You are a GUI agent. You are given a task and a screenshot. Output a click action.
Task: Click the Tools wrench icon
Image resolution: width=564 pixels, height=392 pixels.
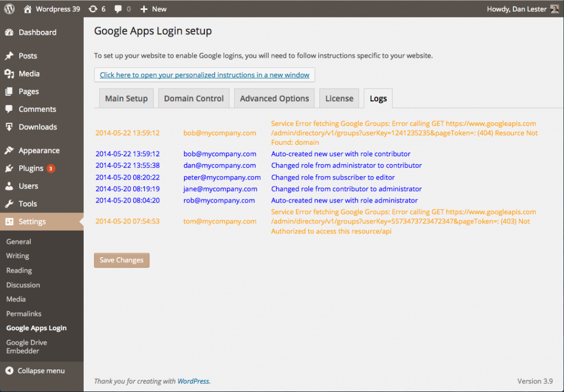click(9, 204)
